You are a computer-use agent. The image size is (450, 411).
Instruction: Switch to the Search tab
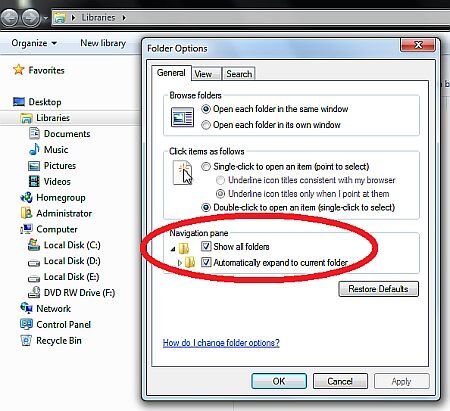[x=239, y=74]
